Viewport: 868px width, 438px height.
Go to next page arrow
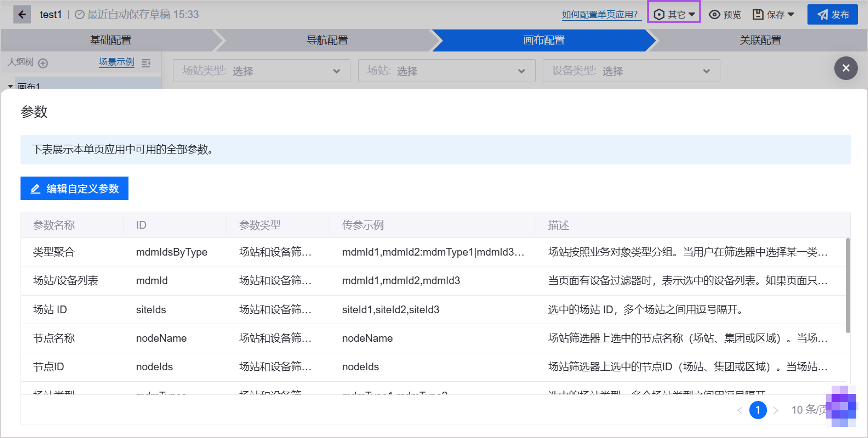point(776,410)
